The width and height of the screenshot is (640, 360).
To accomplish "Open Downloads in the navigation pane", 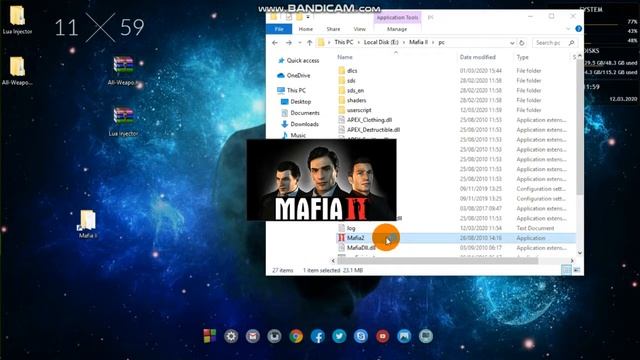I will pos(304,124).
